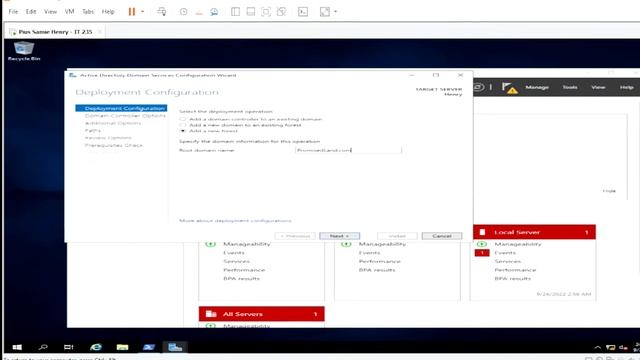Screen dimensions: 640x360
Task: Select the Add a new forest option
Action: [x=182, y=131]
